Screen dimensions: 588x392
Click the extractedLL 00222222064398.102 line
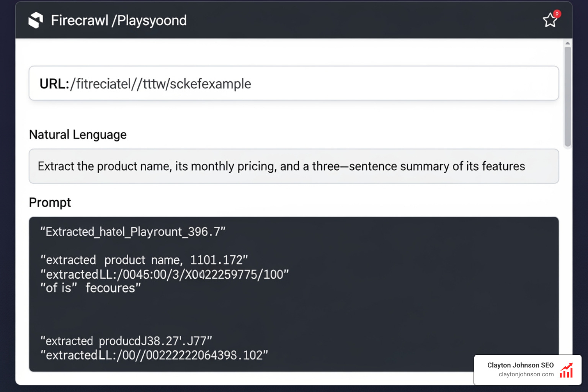[x=154, y=355]
